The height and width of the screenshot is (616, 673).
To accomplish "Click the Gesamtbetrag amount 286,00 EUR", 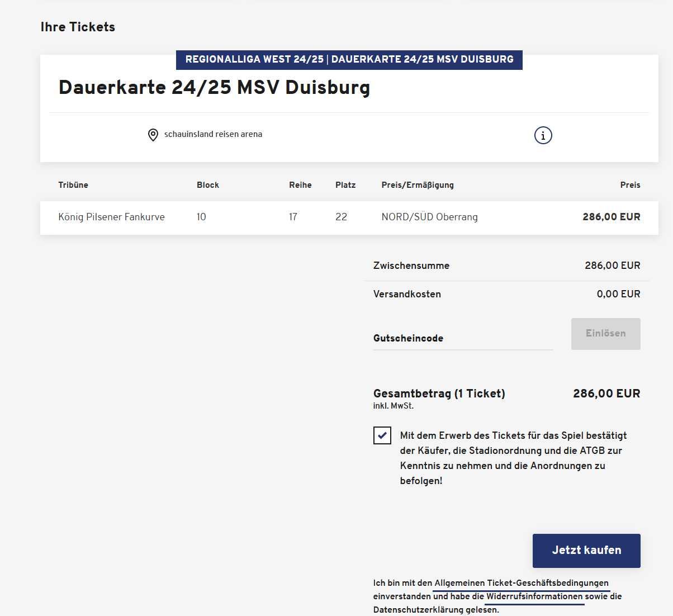I will [x=606, y=394].
